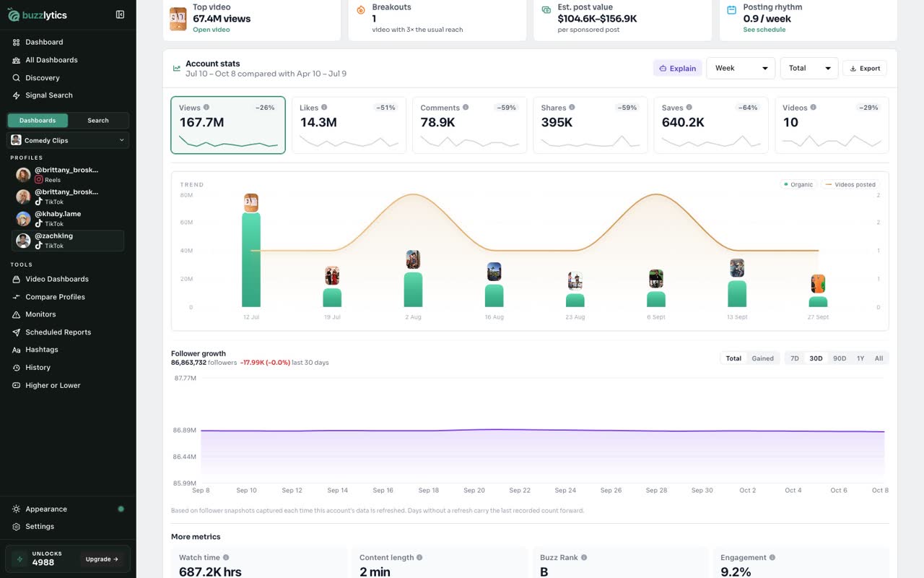The image size is (924, 578).
Task: Select the Likes stat card
Action: (349, 125)
